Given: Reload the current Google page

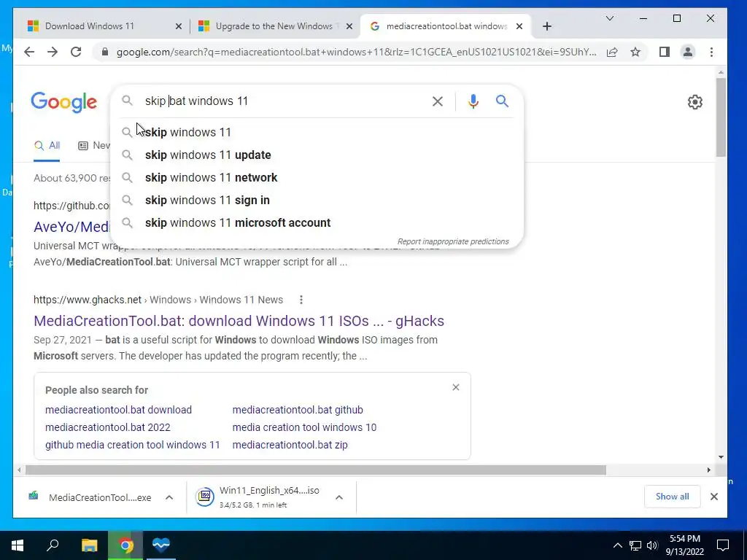Looking at the screenshot, I should (x=76, y=52).
